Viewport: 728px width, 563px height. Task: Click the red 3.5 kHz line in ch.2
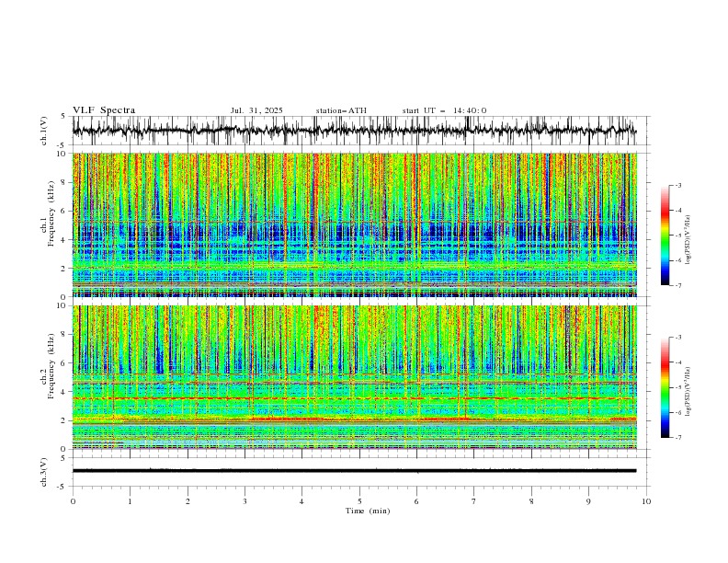(x=354, y=398)
